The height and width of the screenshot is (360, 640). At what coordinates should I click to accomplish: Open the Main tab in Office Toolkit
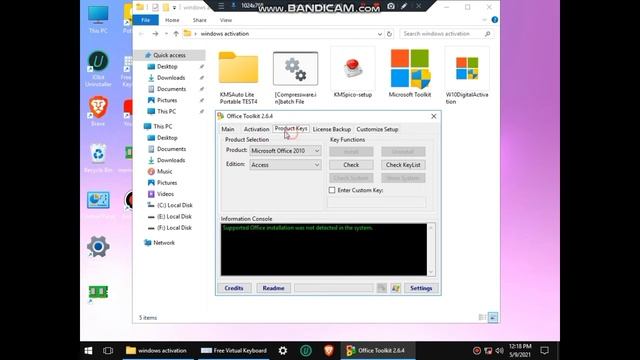pos(228,129)
